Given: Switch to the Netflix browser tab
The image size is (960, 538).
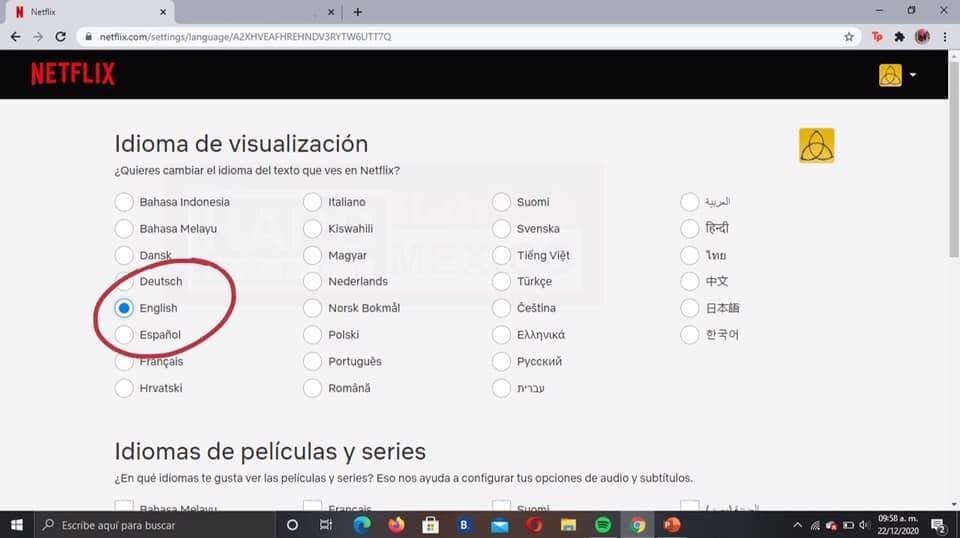Looking at the screenshot, I should tap(89, 12).
